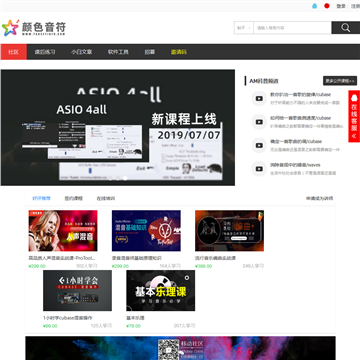Open the search type dropdown
Viewport: 360px width, 360px height.
point(244,28)
